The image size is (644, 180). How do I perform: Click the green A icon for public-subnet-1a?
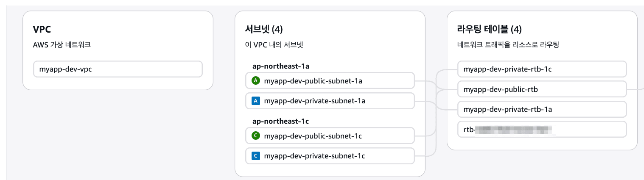pyautogui.click(x=255, y=80)
